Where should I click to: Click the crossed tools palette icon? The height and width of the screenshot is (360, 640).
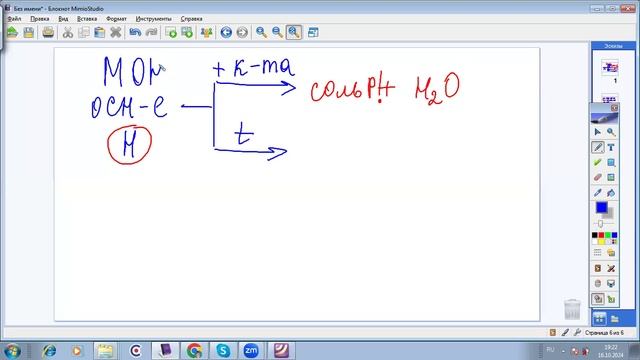point(611,268)
